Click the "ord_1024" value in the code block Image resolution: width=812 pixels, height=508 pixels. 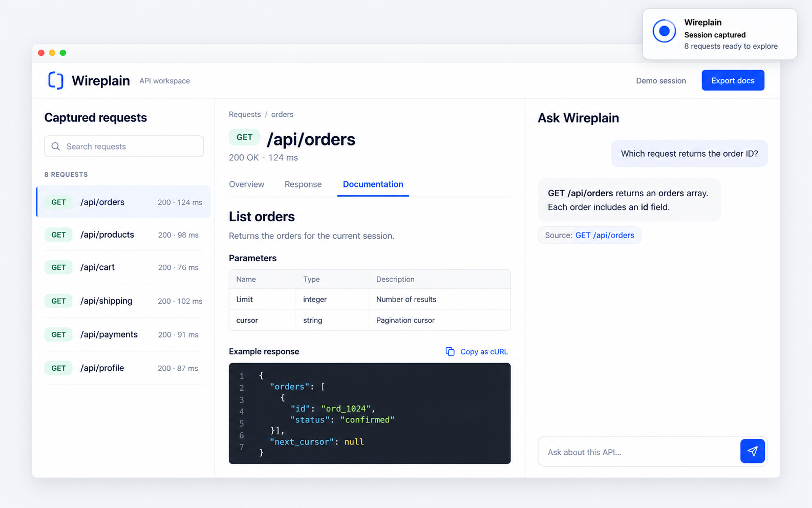(346, 409)
